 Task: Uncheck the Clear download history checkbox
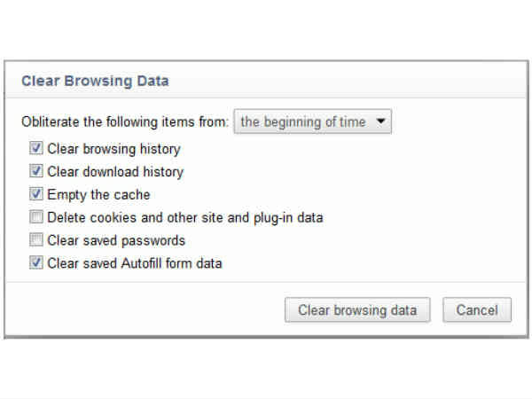[36, 172]
